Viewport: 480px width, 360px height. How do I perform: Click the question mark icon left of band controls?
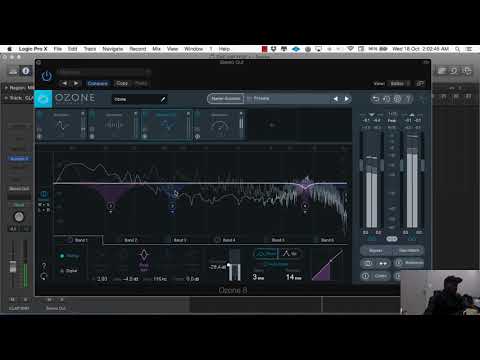pos(44,266)
